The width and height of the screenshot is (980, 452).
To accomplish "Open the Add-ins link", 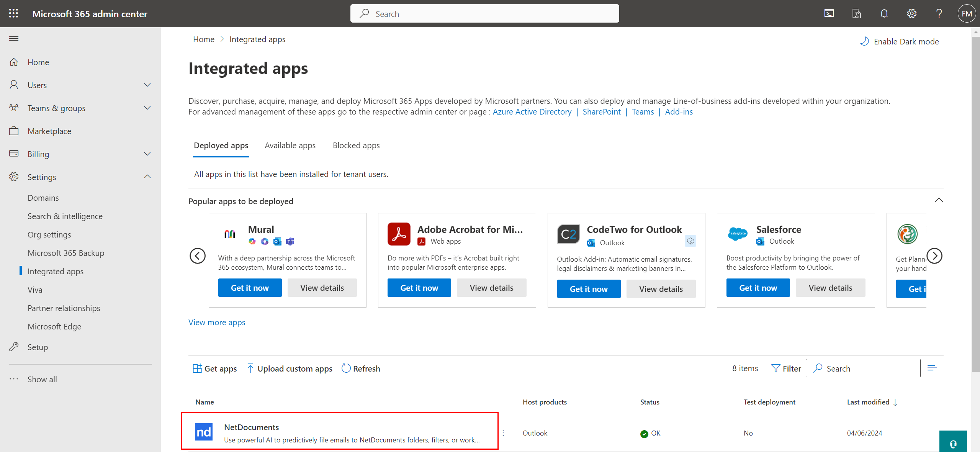I will pos(679,112).
